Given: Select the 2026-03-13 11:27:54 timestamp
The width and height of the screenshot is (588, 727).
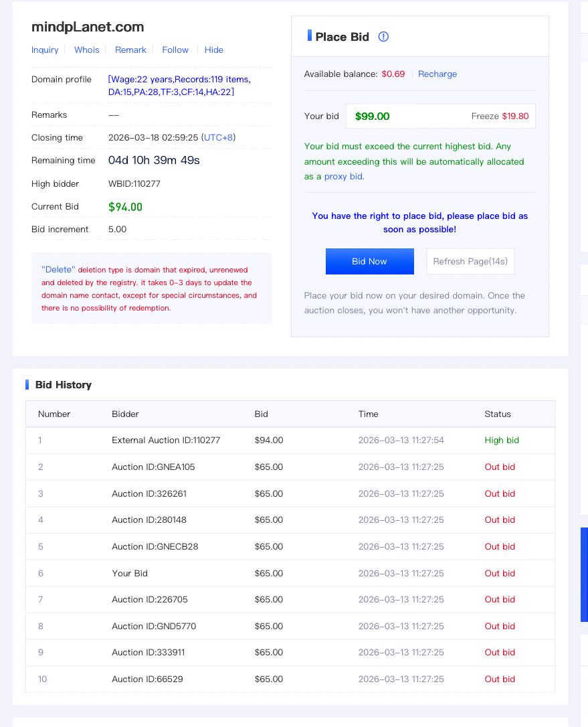Looking at the screenshot, I should [401, 440].
